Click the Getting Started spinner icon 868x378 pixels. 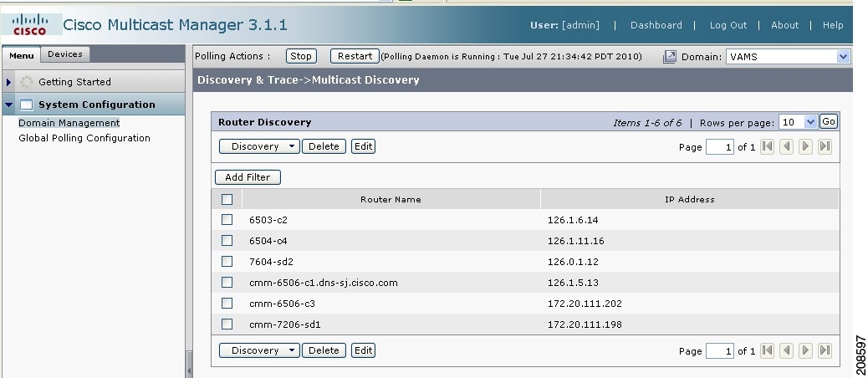point(26,82)
